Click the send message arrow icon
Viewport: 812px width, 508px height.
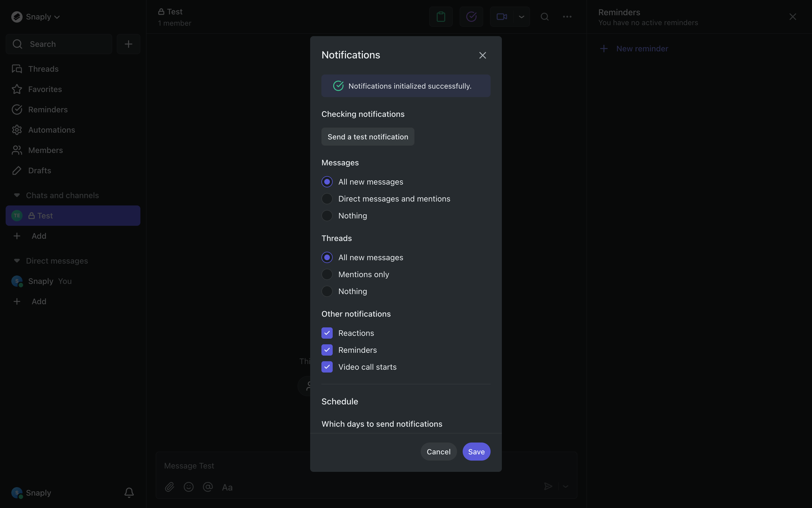click(x=548, y=487)
